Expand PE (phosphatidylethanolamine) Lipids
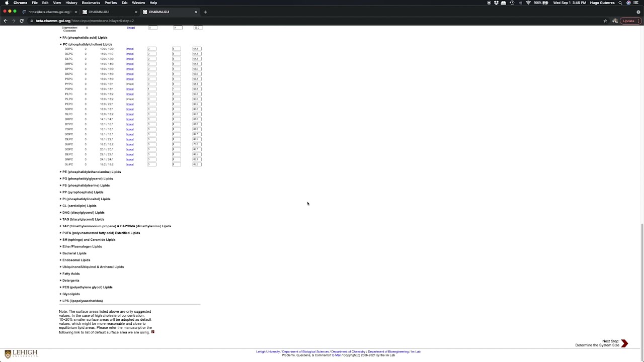 [x=90, y=171]
